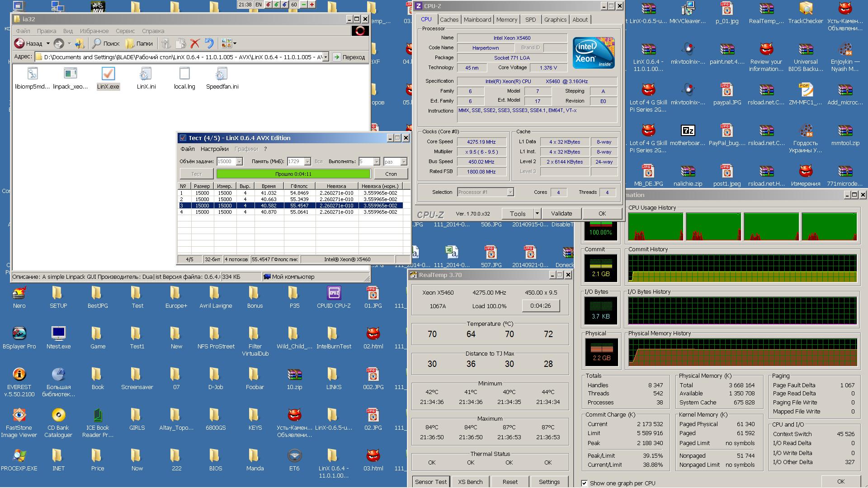Open the Объём задачи size dropdown
This screenshot has height=488, width=868.
click(x=240, y=162)
